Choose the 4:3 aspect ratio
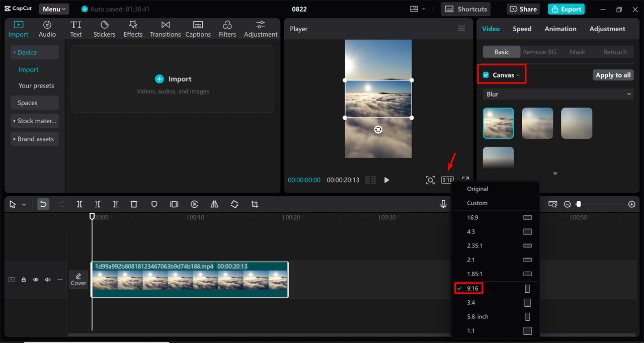 click(496, 232)
